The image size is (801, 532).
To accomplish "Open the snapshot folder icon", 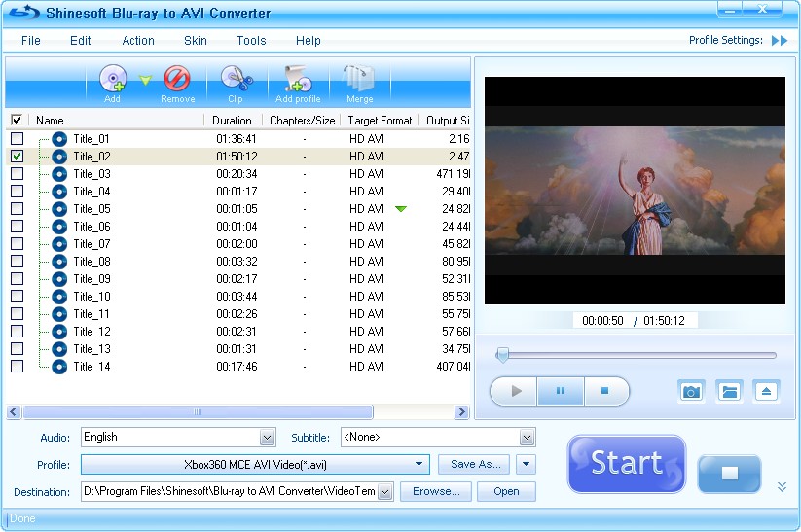I will click(729, 391).
